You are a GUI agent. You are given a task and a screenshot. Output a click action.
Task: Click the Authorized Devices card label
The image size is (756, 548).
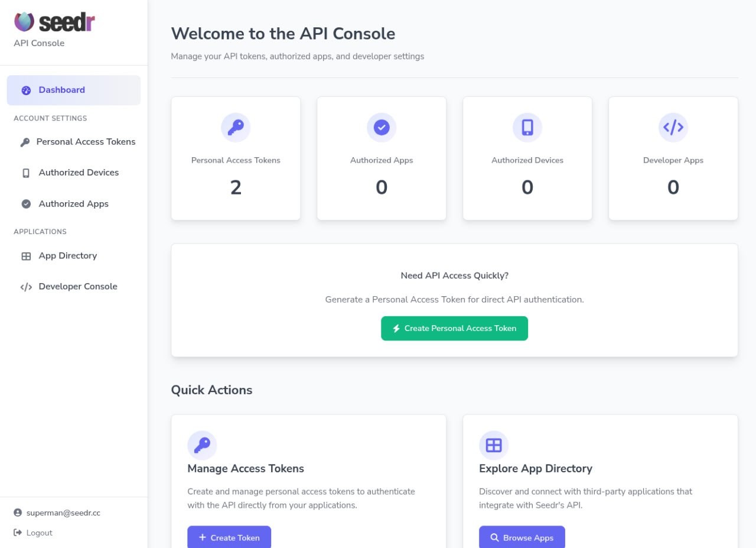click(x=527, y=160)
